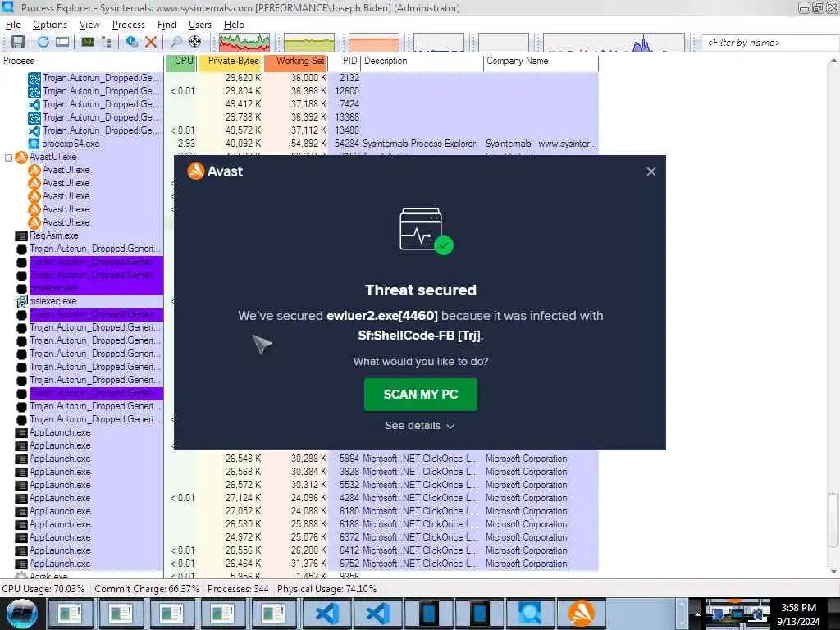Click the msiexec.exe installer icon
The height and width of the screenshot is (630, 840).
click(21, 302)
